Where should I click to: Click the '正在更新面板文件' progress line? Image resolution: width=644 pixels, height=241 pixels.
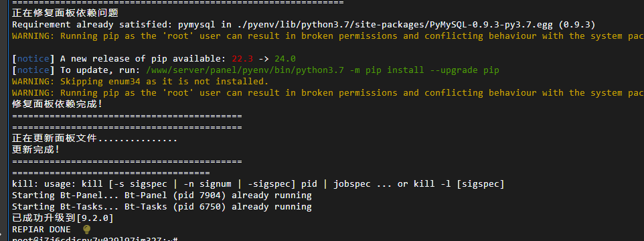coord(94,139)
